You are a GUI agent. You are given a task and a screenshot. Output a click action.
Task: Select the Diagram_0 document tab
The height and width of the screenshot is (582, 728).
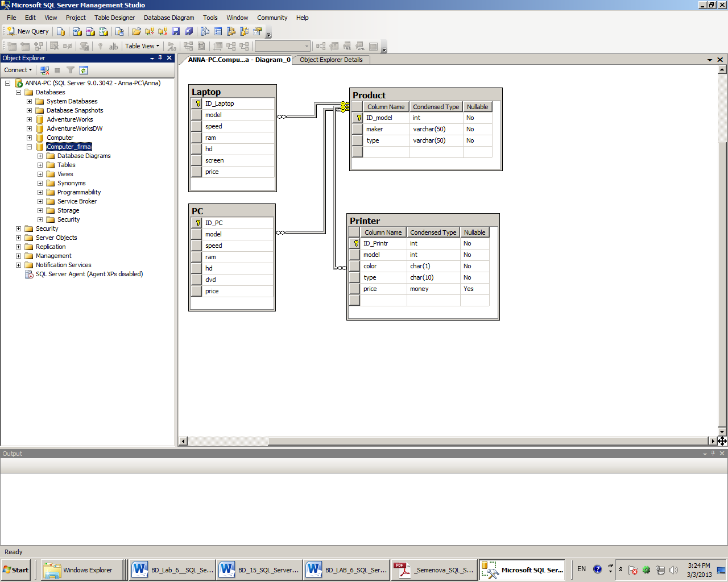tap(239, 60)
